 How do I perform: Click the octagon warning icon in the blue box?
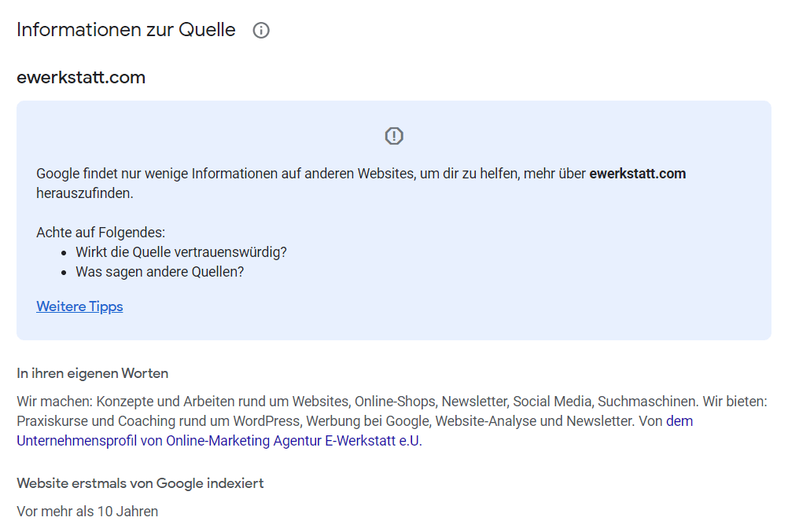click(x=394, y=136)
